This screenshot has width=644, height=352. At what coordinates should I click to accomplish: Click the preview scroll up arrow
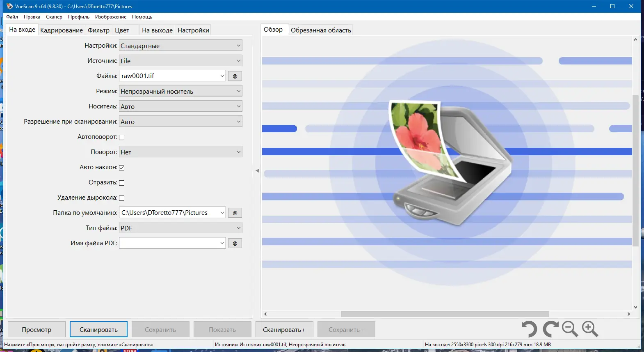(x=635, y=39)
